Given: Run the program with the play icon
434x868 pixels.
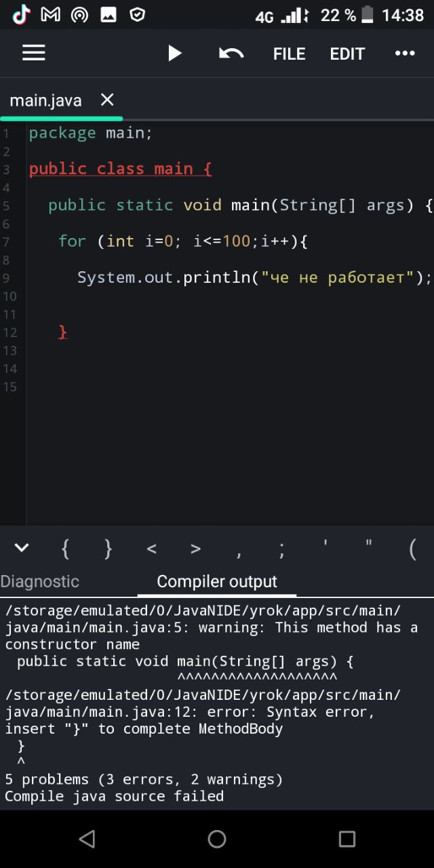Looking at the screenshot, I should point(175,54).
